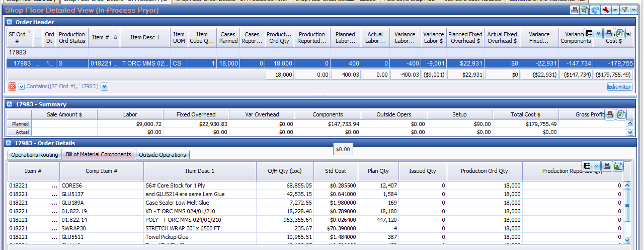
Task: Select the GLU5511 Towel Pickup Glue row
Action: (x=315, y=237)
